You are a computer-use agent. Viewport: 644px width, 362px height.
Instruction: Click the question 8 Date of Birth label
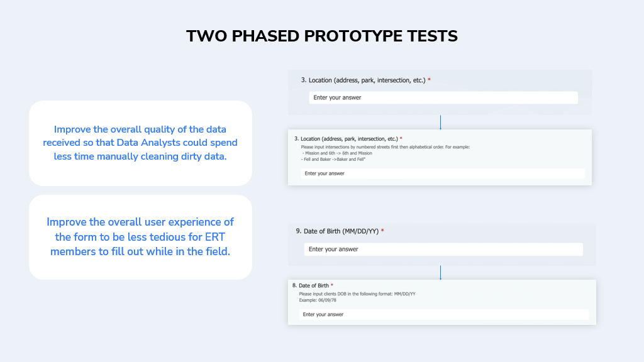coord(311,285)
